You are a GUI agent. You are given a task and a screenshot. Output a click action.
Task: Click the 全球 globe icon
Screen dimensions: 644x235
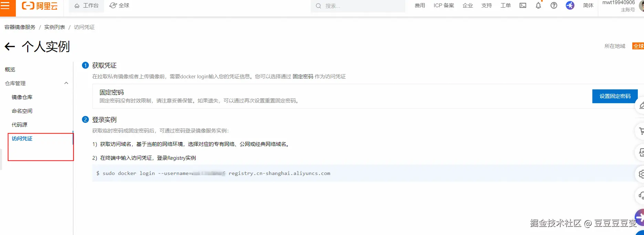tap(113, 6)
